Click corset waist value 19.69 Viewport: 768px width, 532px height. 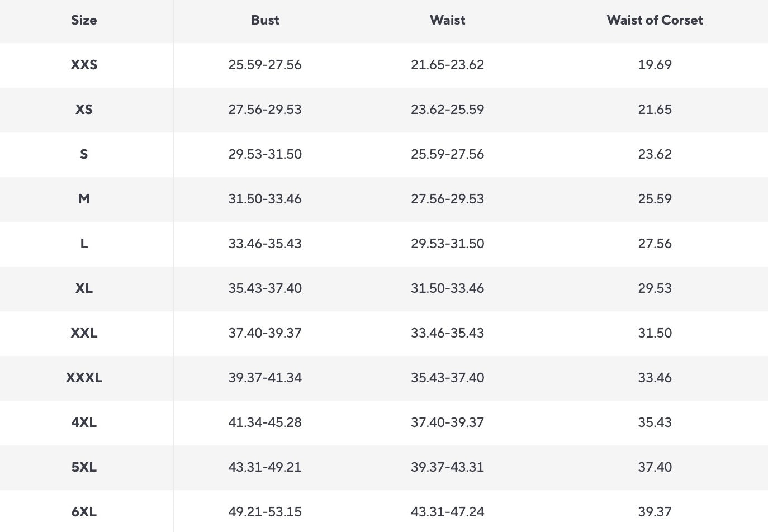pos(655,65)
